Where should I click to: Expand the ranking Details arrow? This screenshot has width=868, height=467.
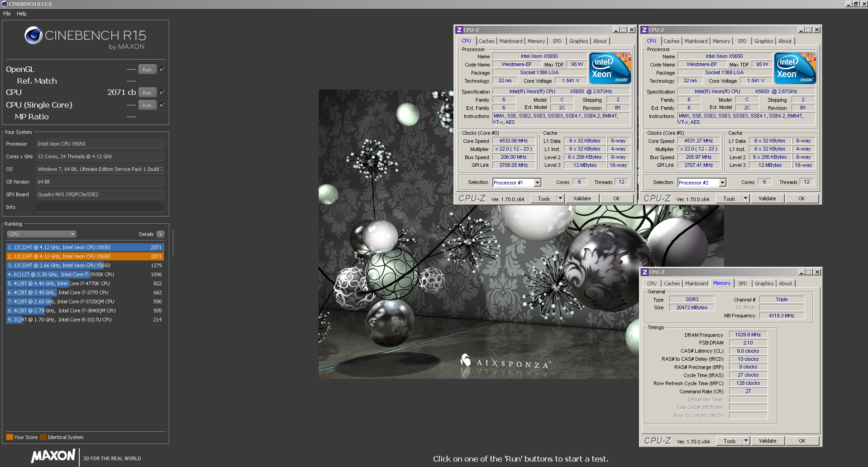coord(161,234)
